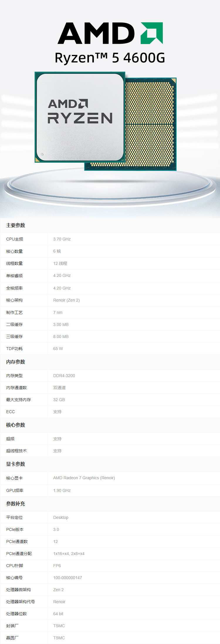Click the 单核睿频 row label
Image resolution: width=220 pixels, height=644 pixels.
click(x=14, y=275)
